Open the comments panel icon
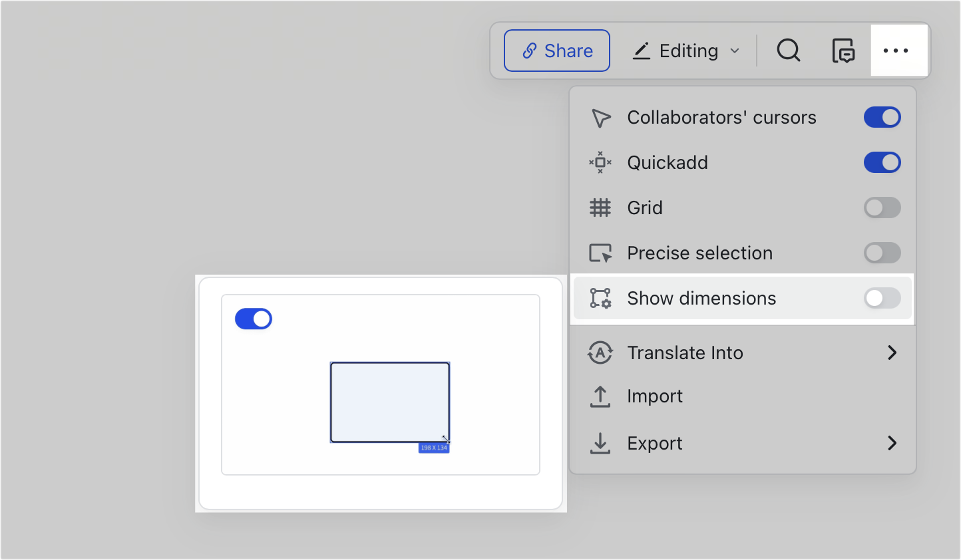 [x=843, y=51]
